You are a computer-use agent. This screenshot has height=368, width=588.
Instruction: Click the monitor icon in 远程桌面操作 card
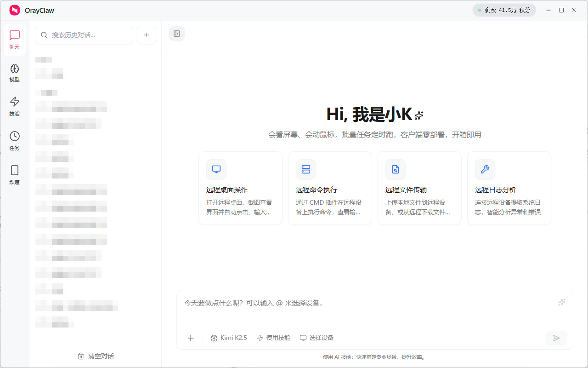point(216,169)
